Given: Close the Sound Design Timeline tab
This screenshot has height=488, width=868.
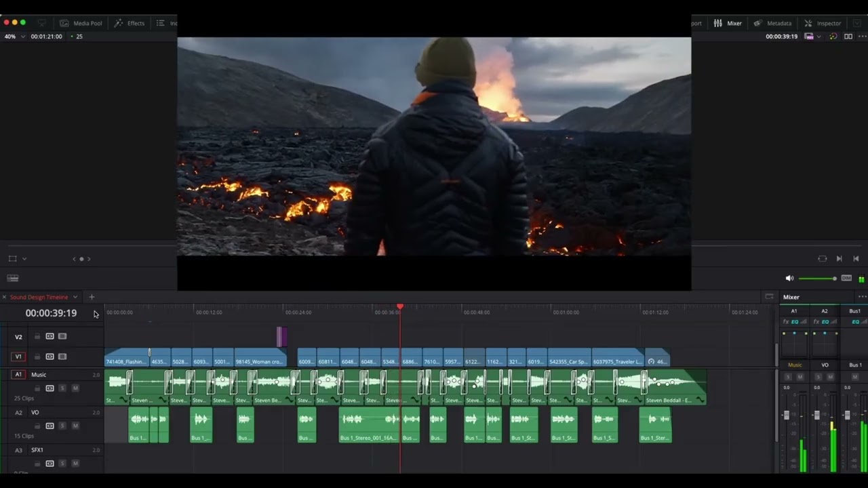Looking at the screenshot, I should (x=4, y=297).
